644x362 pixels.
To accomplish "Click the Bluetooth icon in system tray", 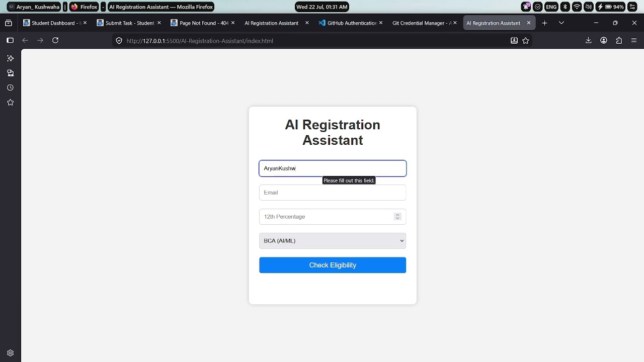I will click(x=565, y=7).
